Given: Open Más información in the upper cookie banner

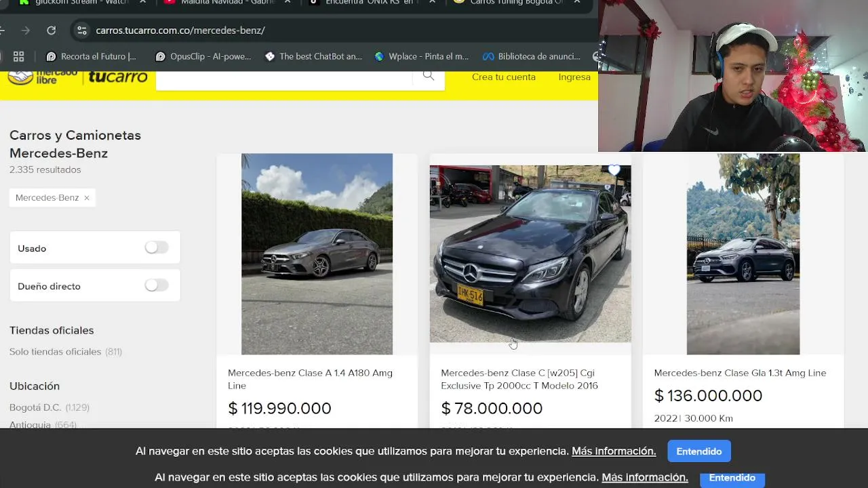Looking at the screenshot, I should click(614, 451).
